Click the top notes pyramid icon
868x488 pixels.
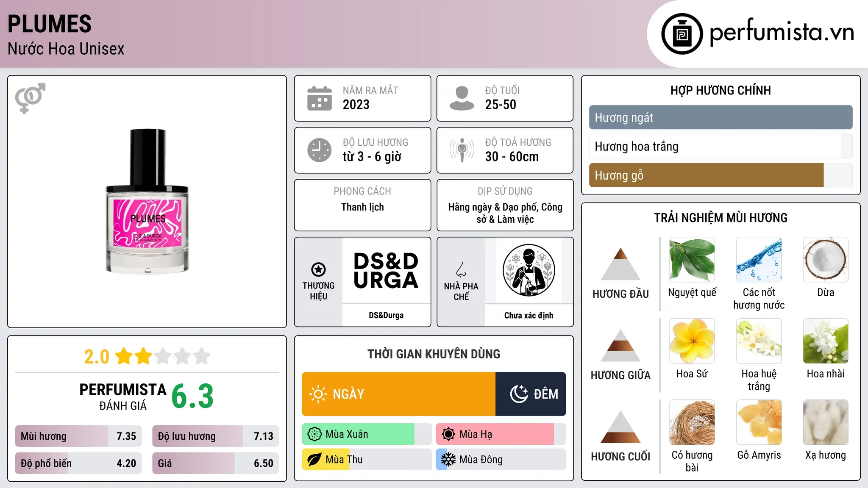pos(620,264)
